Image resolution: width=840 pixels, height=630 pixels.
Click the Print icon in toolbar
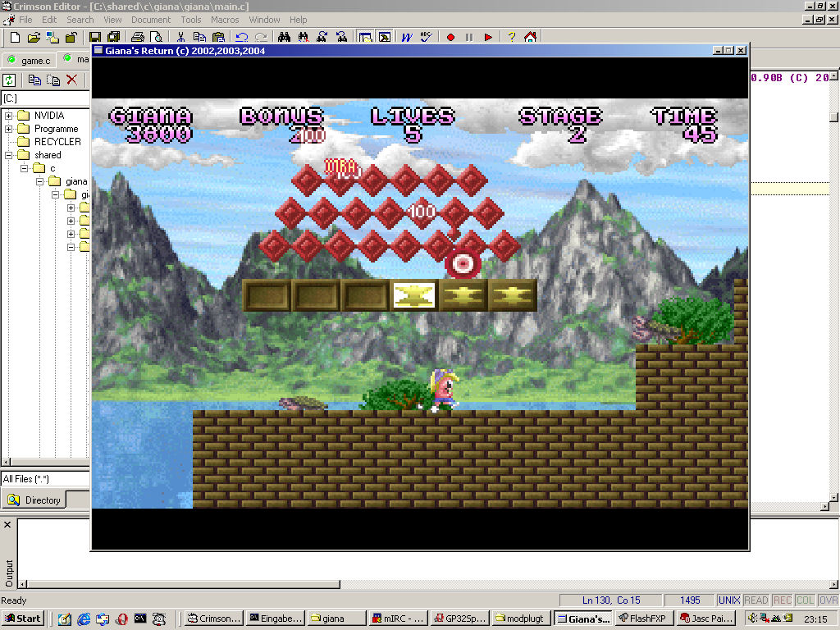tap(138, 37)
